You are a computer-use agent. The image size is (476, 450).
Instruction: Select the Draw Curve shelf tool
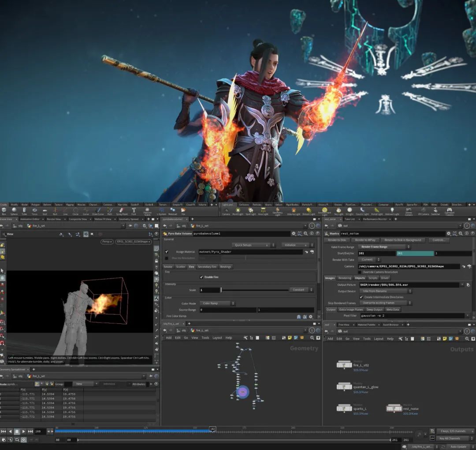pos(98,211)
